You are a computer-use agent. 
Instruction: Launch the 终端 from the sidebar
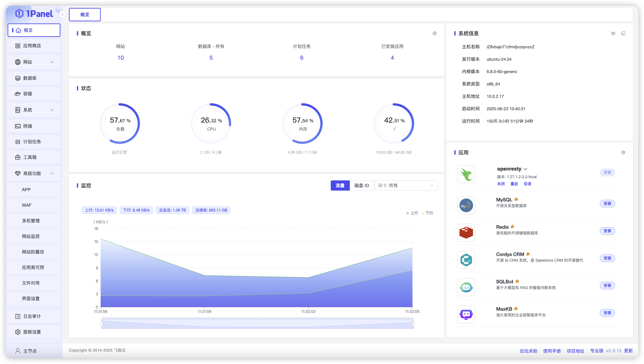(x=34, y=126)
